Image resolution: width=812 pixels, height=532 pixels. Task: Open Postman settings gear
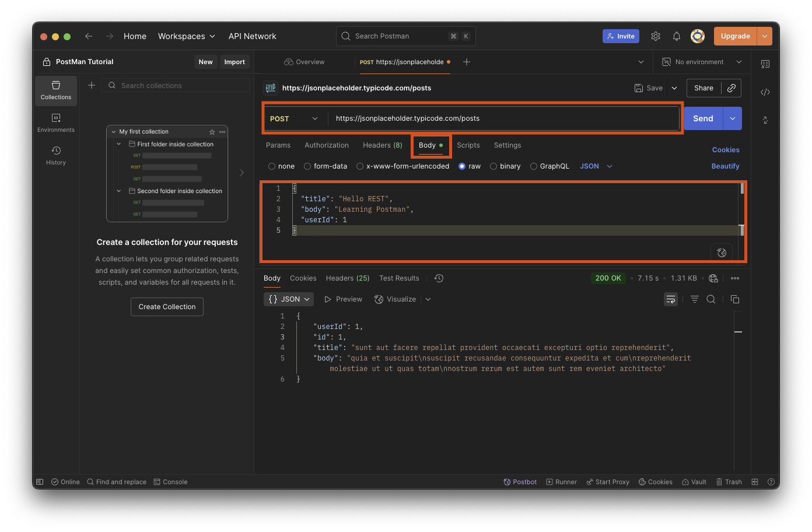pyautogui.click(x=656, y=36)
